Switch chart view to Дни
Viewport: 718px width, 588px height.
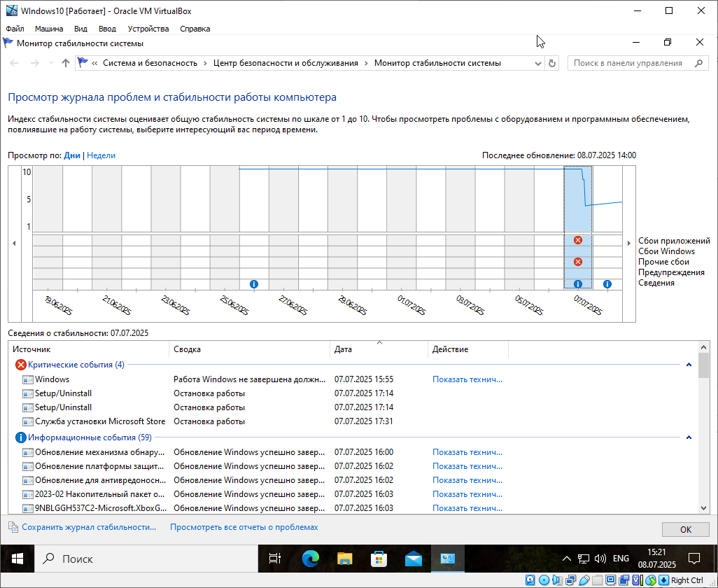pyautogui.click(x=72, y=155)
